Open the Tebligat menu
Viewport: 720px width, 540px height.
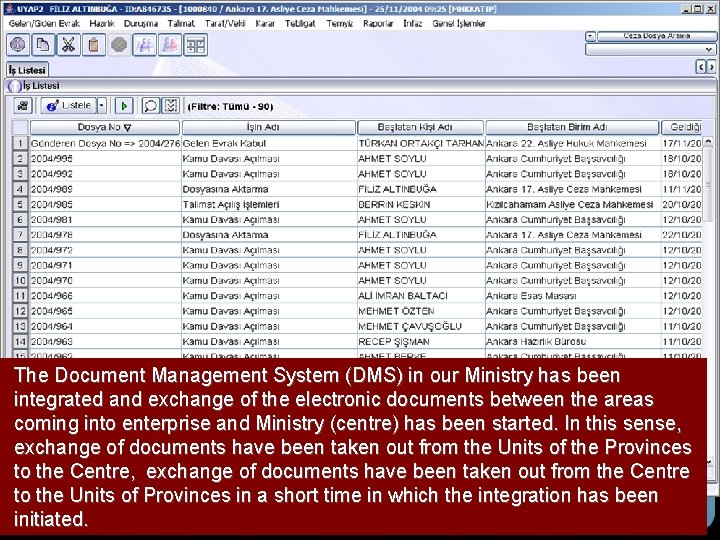click(x=300, y=23)
